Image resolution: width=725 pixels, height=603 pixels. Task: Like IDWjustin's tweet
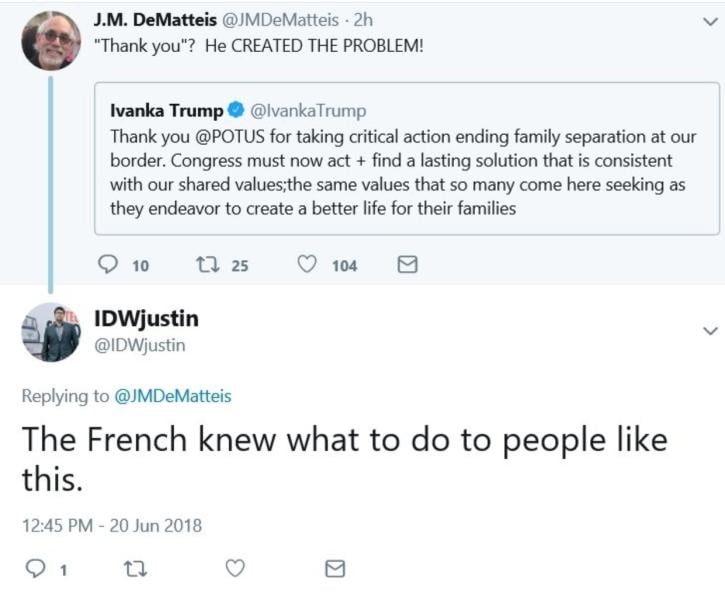point(235,569)
